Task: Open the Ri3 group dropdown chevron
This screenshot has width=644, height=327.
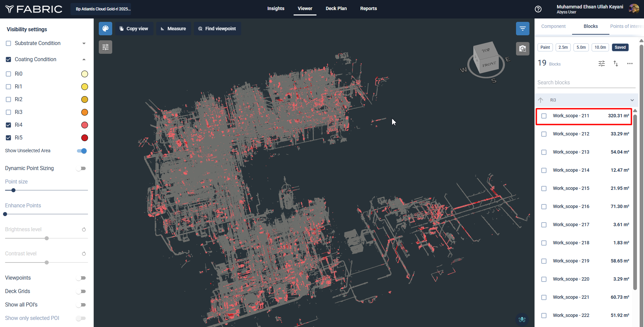Action: coord(632,100)
